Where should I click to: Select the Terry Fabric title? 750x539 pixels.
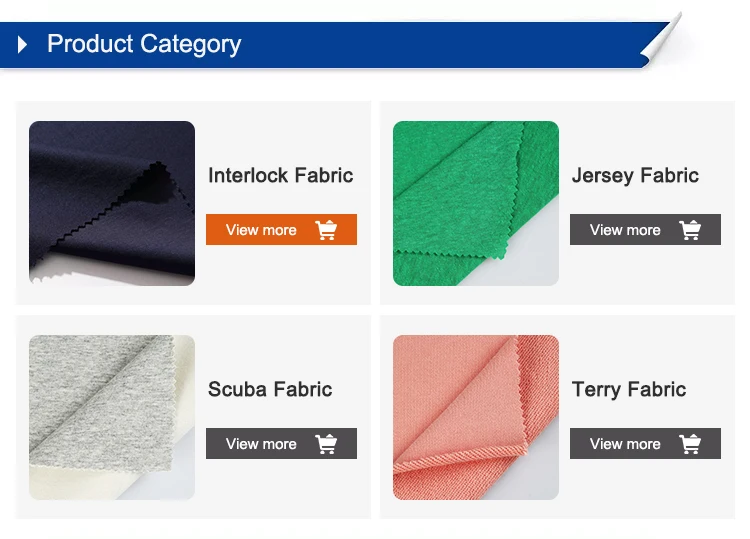coord(629,390)
